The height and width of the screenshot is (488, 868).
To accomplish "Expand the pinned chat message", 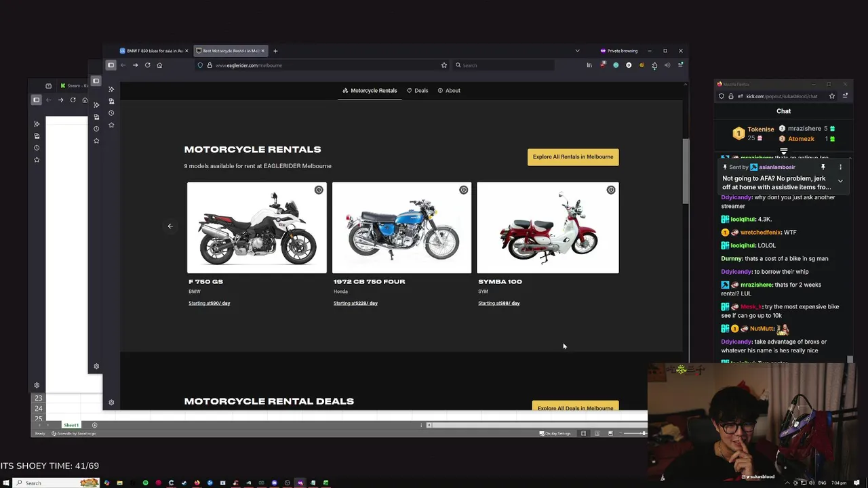I will click(840, 181).
